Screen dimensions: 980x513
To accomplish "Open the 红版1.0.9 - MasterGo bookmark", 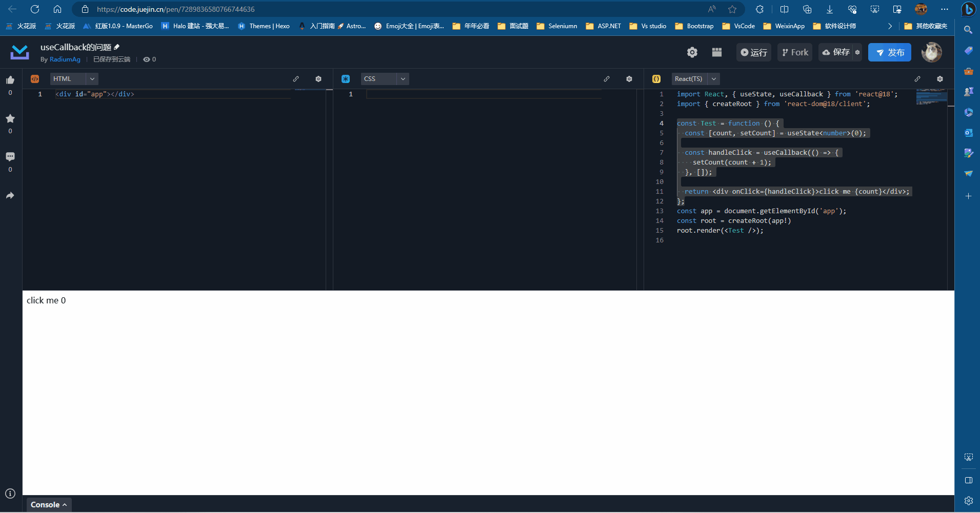I will [118, 26].
